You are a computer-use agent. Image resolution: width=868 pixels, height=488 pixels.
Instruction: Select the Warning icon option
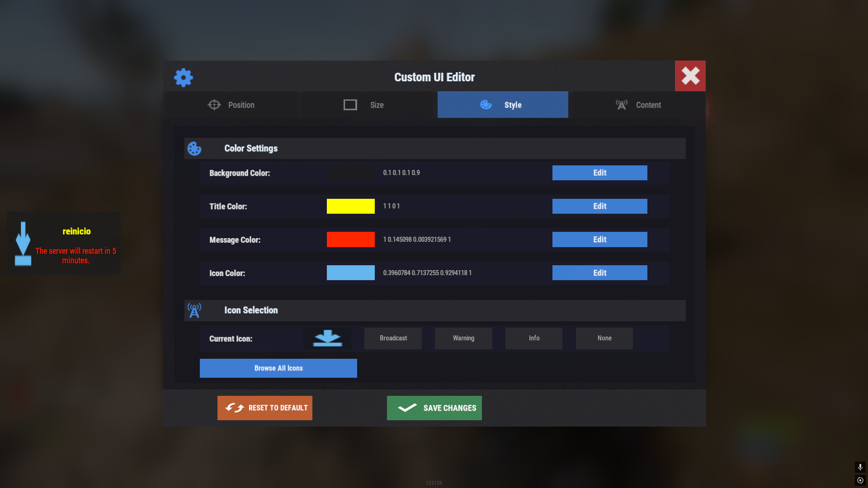coord(463,338)
